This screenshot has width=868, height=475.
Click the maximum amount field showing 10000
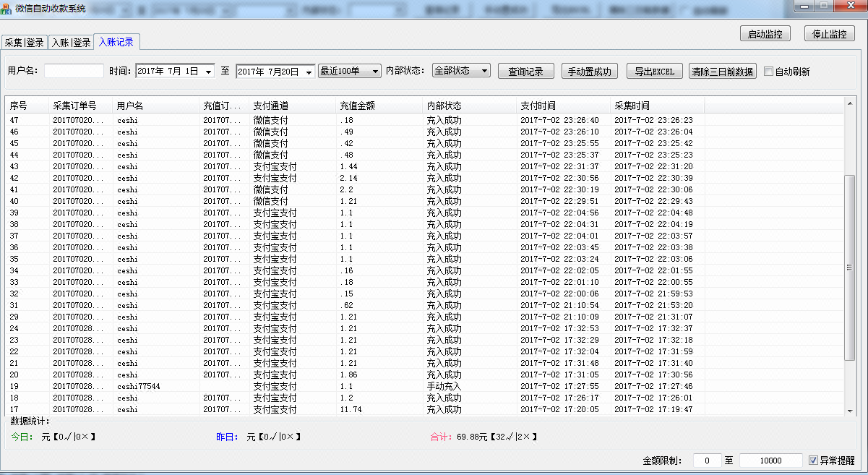[771, 461]
